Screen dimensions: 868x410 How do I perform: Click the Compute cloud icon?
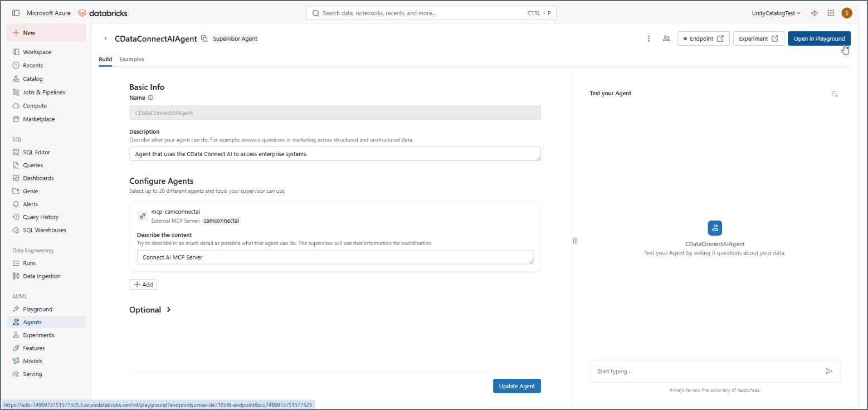coord(16,106)
